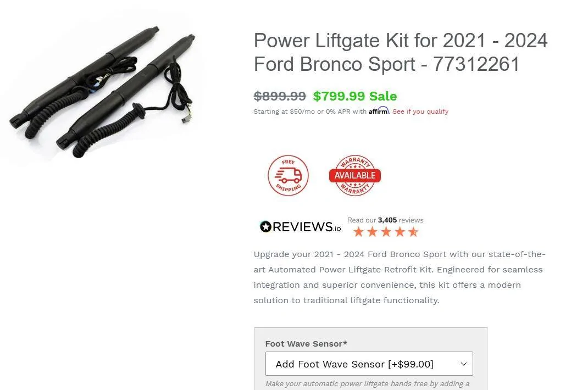Click the product description paragraph
588x390 pixels.
[400, 277]
